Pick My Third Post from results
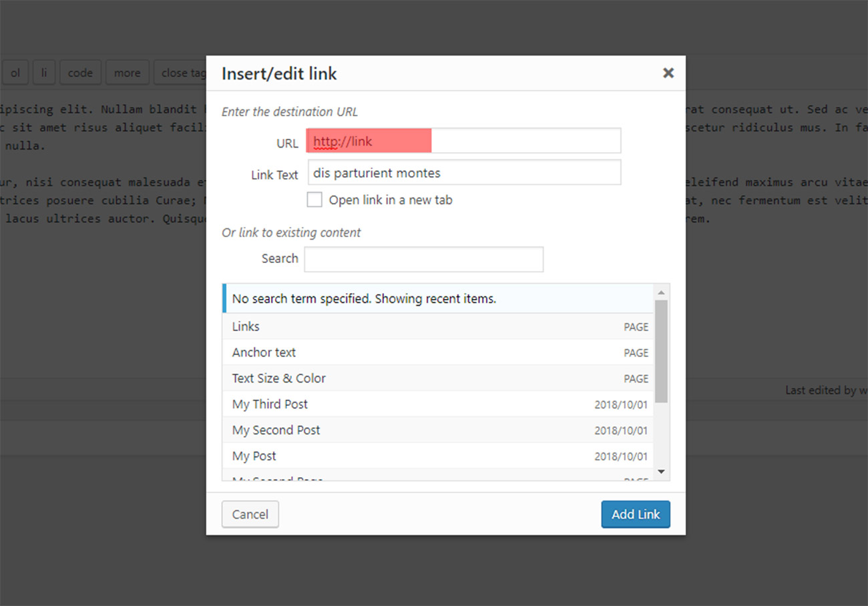868x606 pixels. 437,404
